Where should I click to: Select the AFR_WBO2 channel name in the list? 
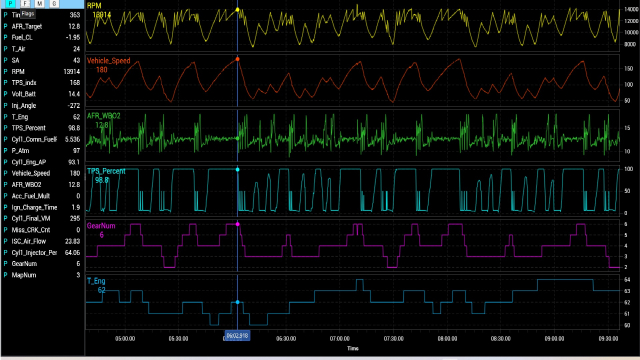27,184
